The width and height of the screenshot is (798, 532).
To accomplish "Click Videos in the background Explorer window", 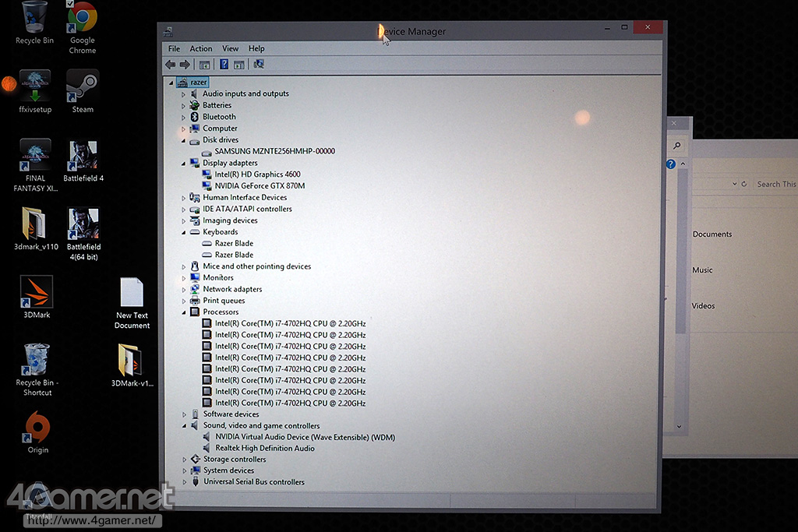I will click(703, 305).
